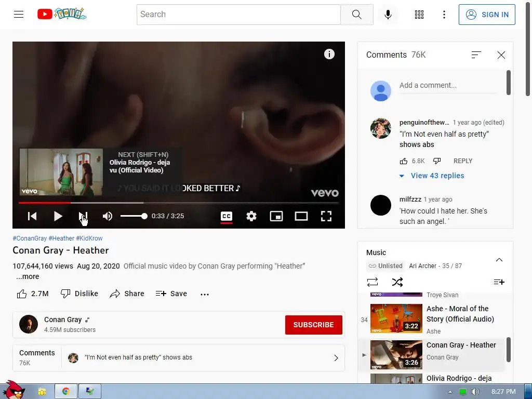The height and width of the screenshot is (399, 532).
Task: Go to previous video in playlist
Action: point(32,216)
